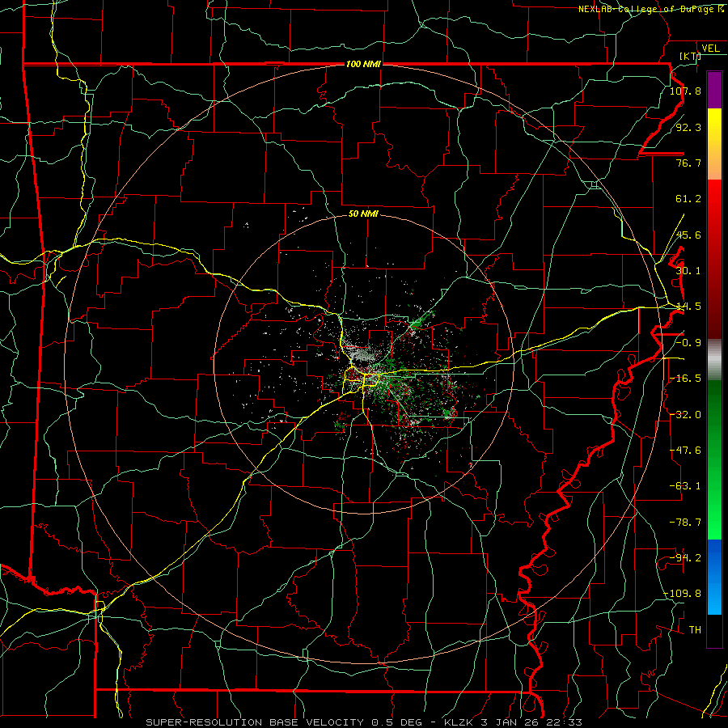Image resolution: width=728 pixels, height=728 pixels.
Task: Click the "VEL" legend title
Action: tap(710, 49)
